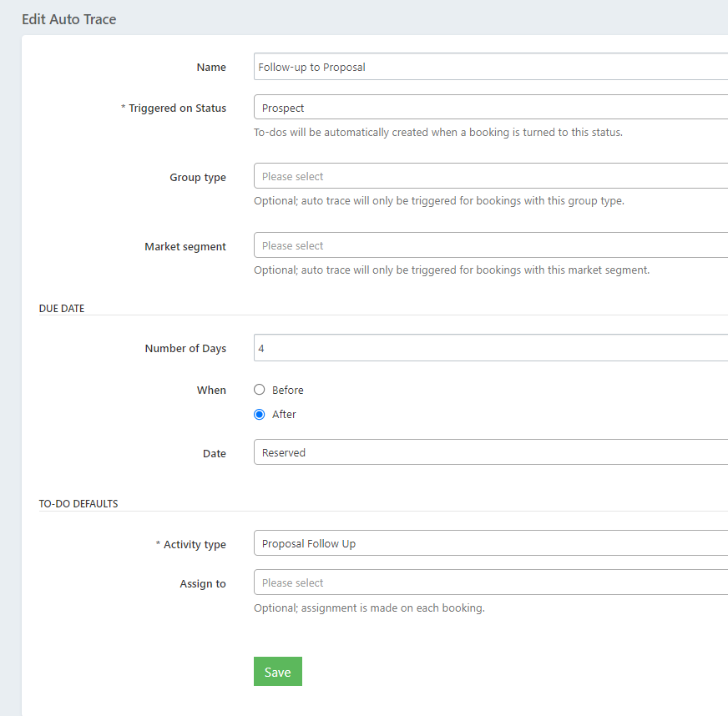728x716 pixels.
Task: Click the 'Market segment' field label
Action: [x=185, y=247]
